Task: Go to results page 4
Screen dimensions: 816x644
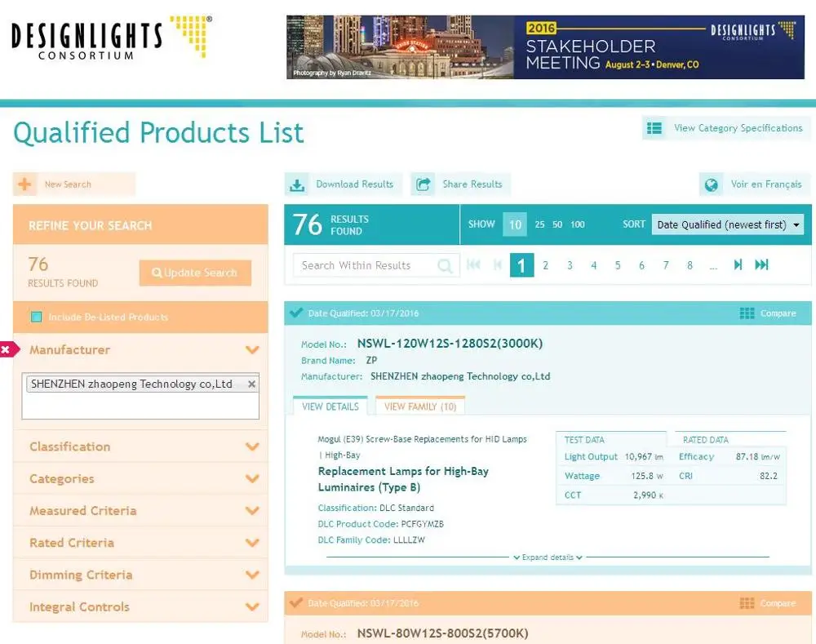Action: (594, 265)
